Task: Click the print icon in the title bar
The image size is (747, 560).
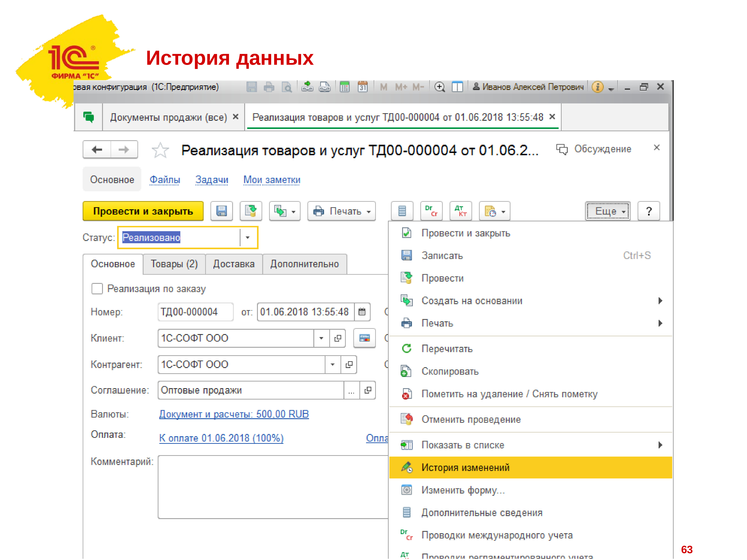Action: tap(269, 87)
